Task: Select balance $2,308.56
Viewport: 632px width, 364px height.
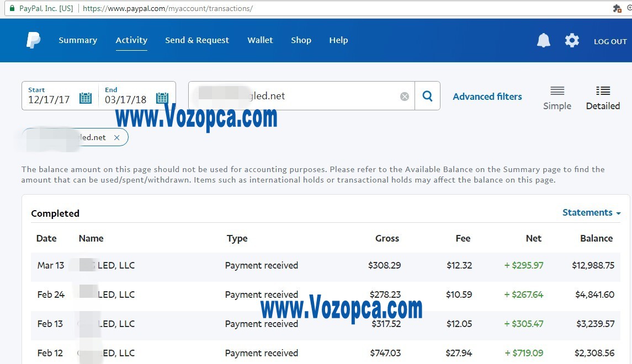Action: 594,353
